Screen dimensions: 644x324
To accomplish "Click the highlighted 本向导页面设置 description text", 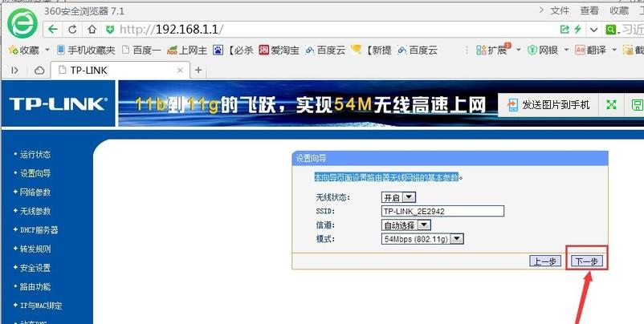I will pyautogui.click(x=386, y=177).
